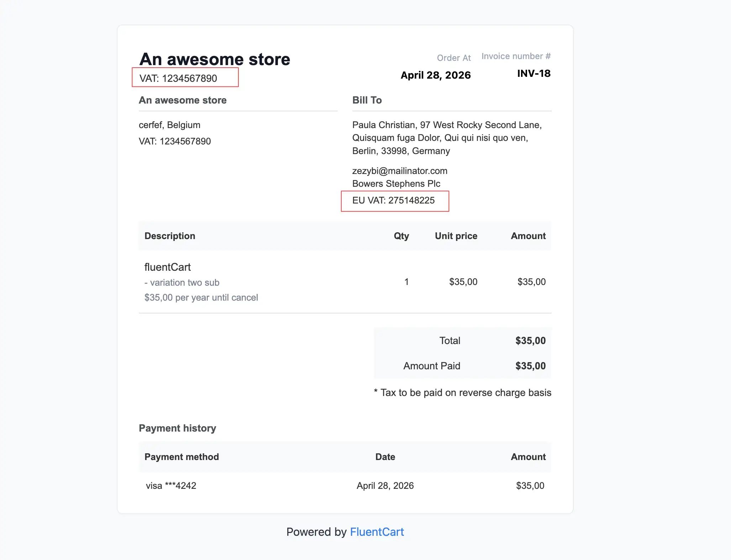Select the reverse charge basis tax note
This screenshot has width=731, height=560.
click(462, 393)
